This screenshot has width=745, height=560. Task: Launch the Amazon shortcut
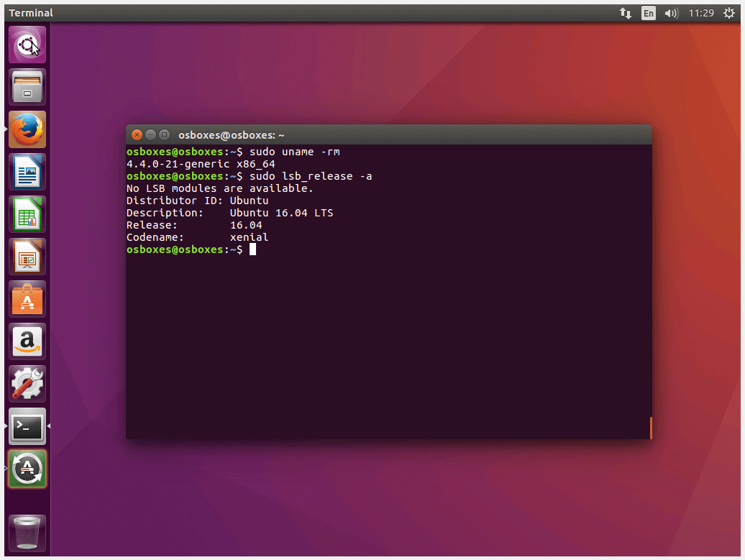point(27,341)
